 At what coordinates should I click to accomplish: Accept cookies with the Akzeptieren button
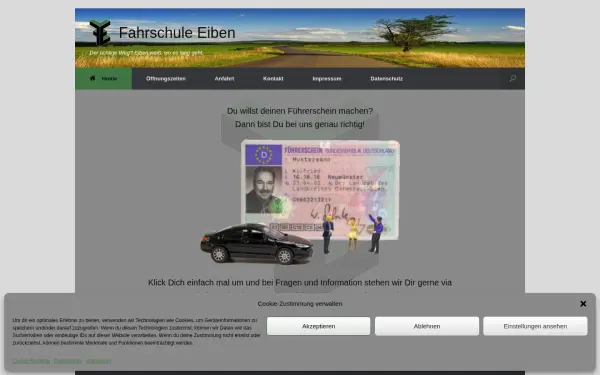point(318,326)
